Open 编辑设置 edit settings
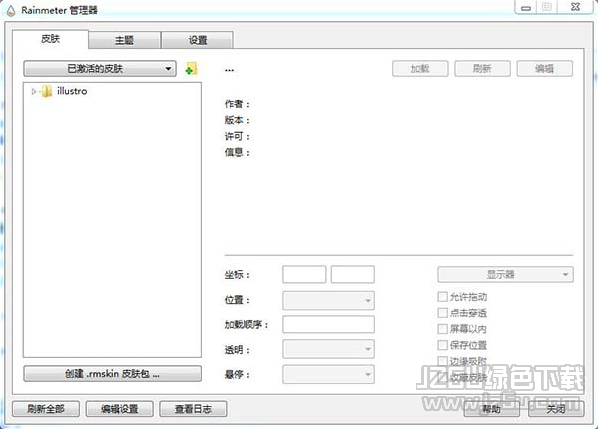This screenshot has height=429, width=598. [x=120, y=409]
